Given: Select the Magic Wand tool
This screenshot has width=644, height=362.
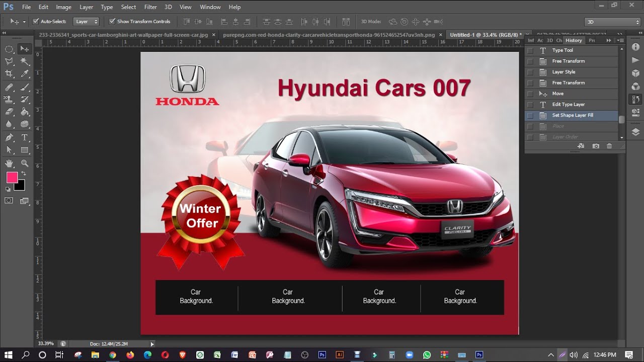Looking at the screenshot, I should tap(24, 61).
